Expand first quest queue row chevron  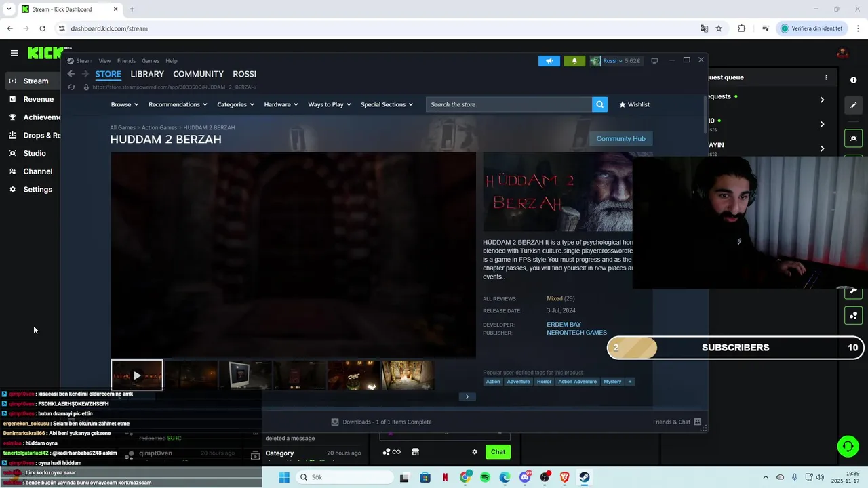tap(822, 100)
